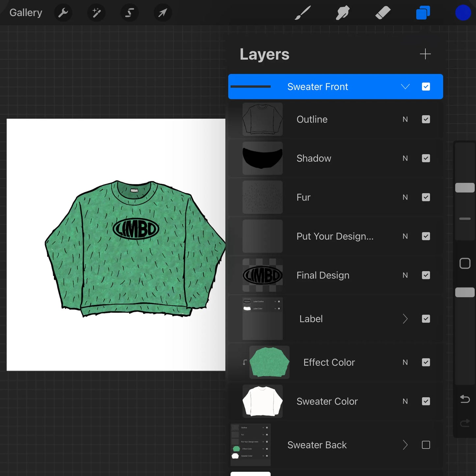Return to the Gallery
Viewport: 476px width, 476px height.
tap(26, 13)
